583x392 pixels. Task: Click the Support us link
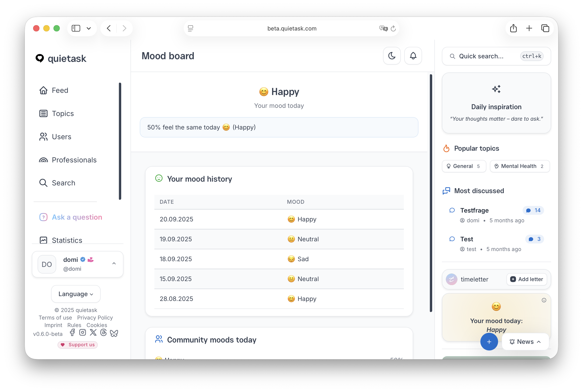[x=78, y=345]
